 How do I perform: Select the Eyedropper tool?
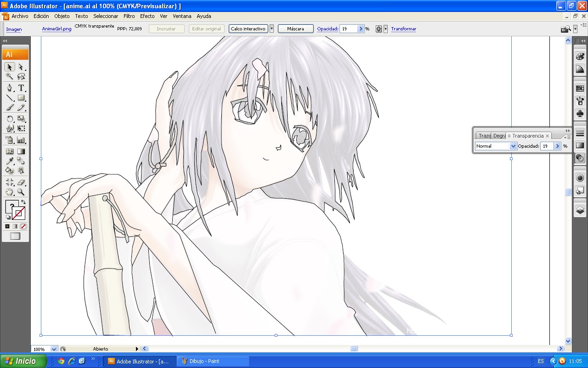(10, 161)
